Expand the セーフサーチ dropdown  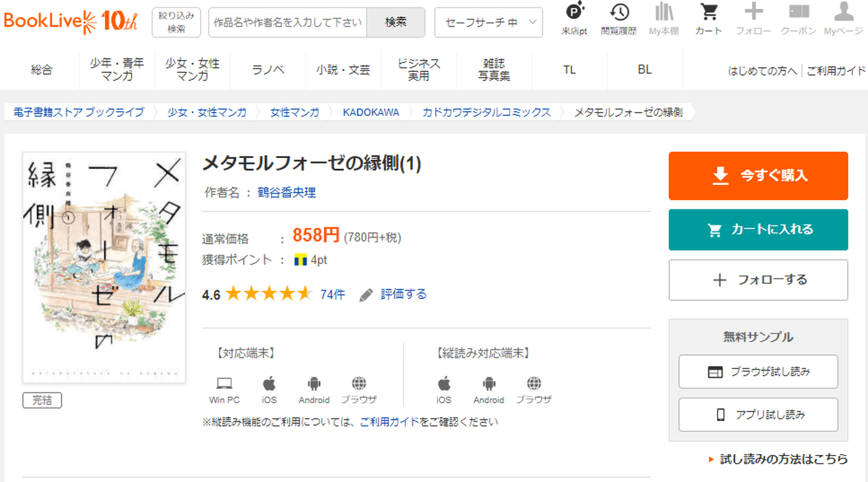pyautogui.click(x=488, y=22)
